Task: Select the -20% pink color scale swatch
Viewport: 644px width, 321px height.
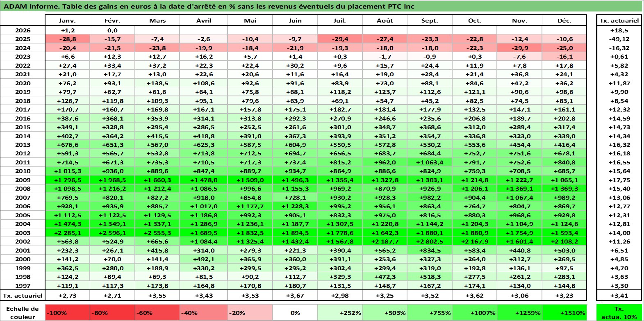Action: (250, 312)
